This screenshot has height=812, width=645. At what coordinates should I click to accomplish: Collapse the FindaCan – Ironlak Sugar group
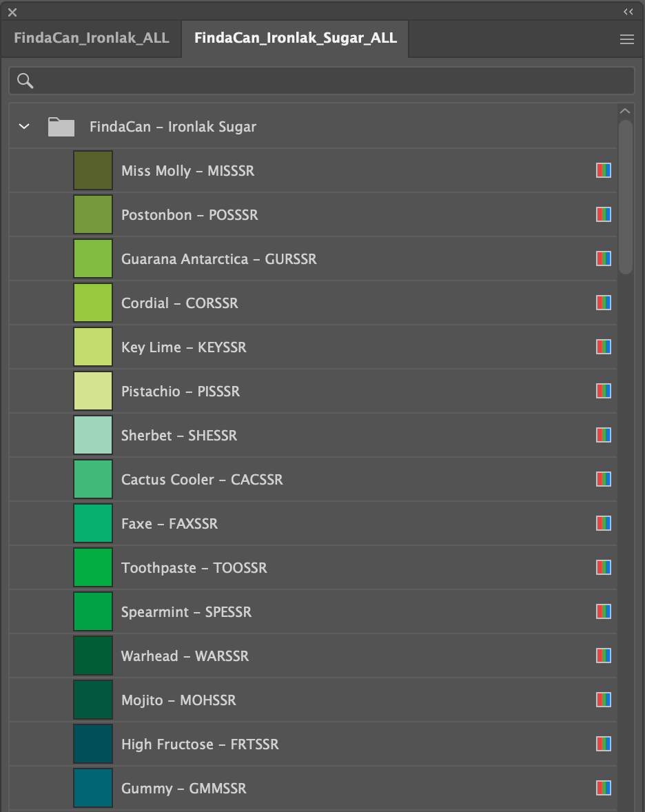(25, 127)
